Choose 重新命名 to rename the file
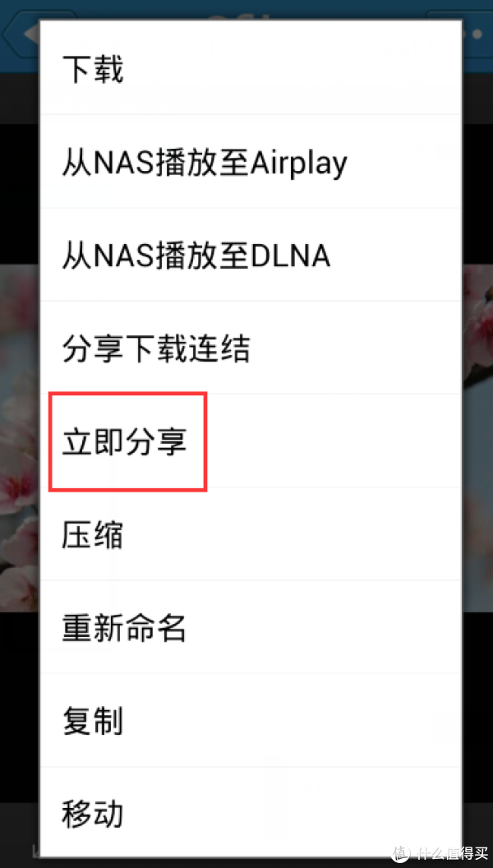The width and height of the screenshot is (493, 868). 250,627
